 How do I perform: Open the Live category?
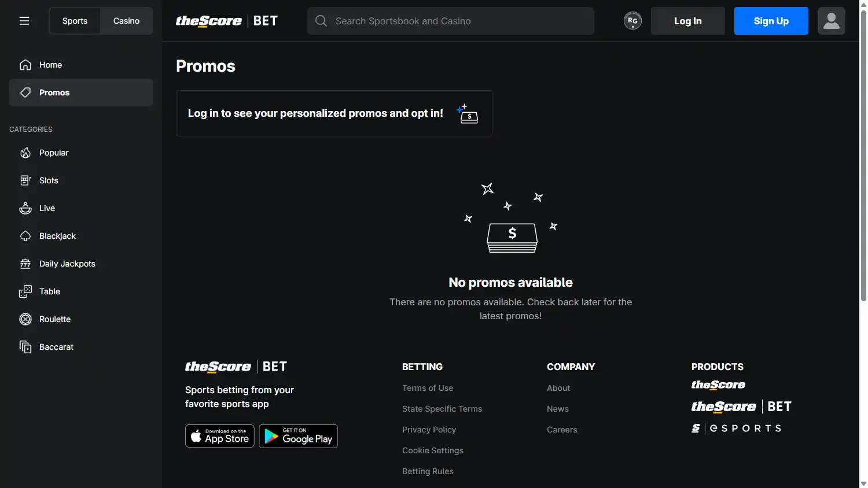click(x=81, y=208)
